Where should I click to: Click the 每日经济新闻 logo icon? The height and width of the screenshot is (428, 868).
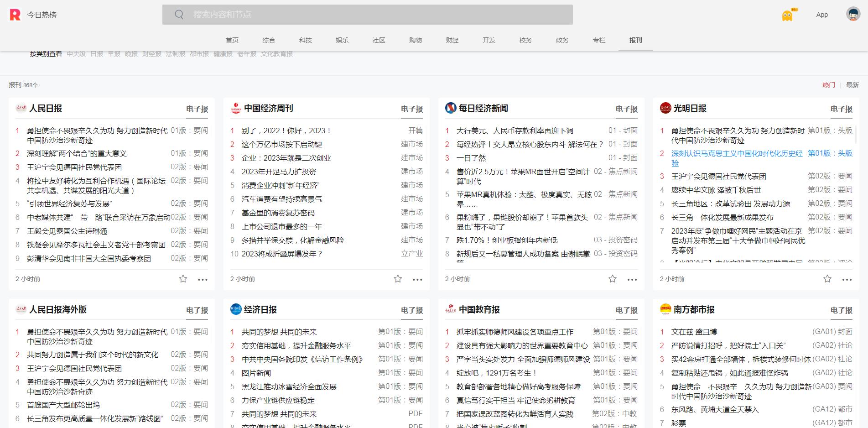point(450,109)
